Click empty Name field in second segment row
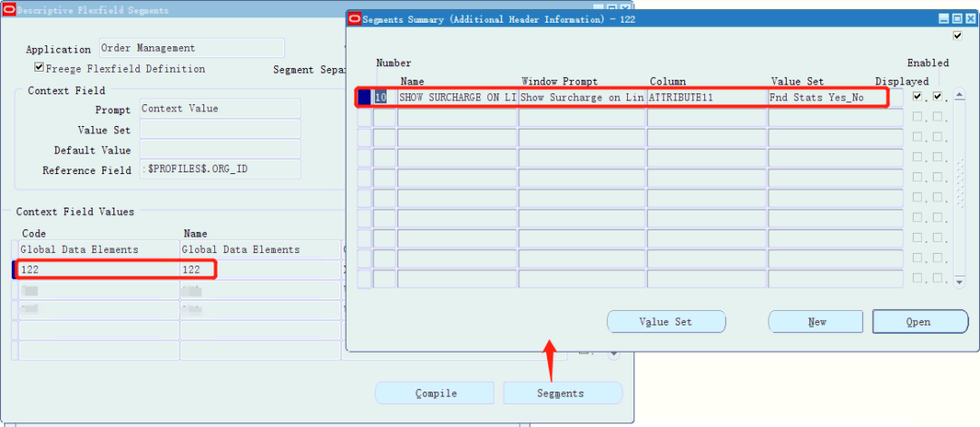Screen dimensions: 980x427 pos(457,119)
